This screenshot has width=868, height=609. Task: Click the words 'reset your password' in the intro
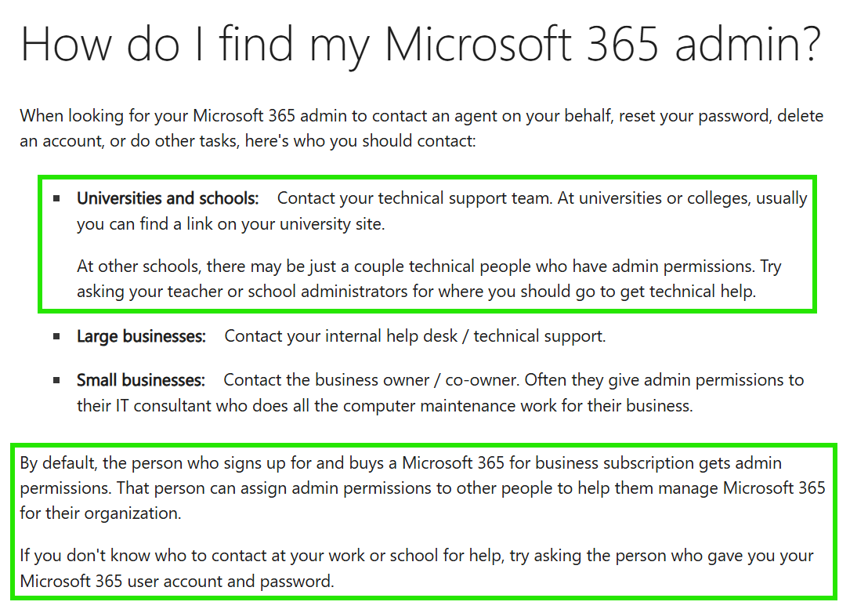click(694, 116)
